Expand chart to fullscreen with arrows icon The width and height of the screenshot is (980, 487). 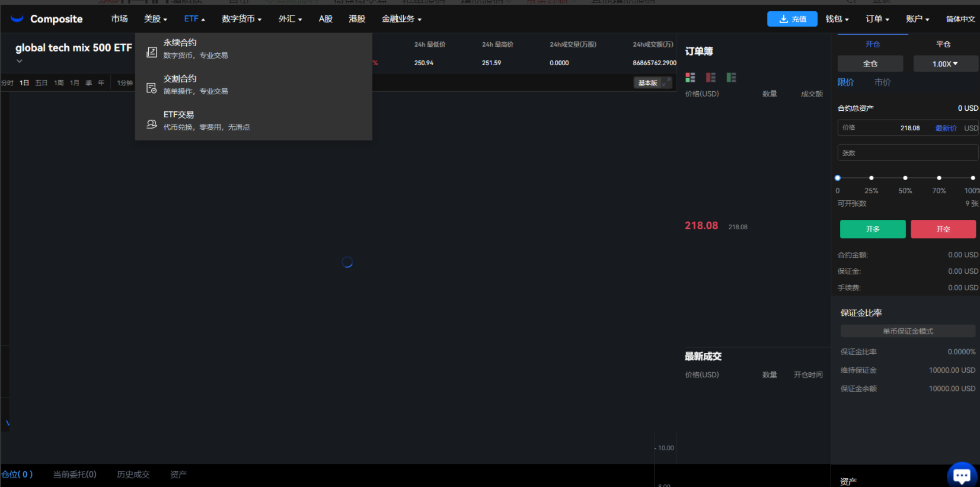pos(667,83)
